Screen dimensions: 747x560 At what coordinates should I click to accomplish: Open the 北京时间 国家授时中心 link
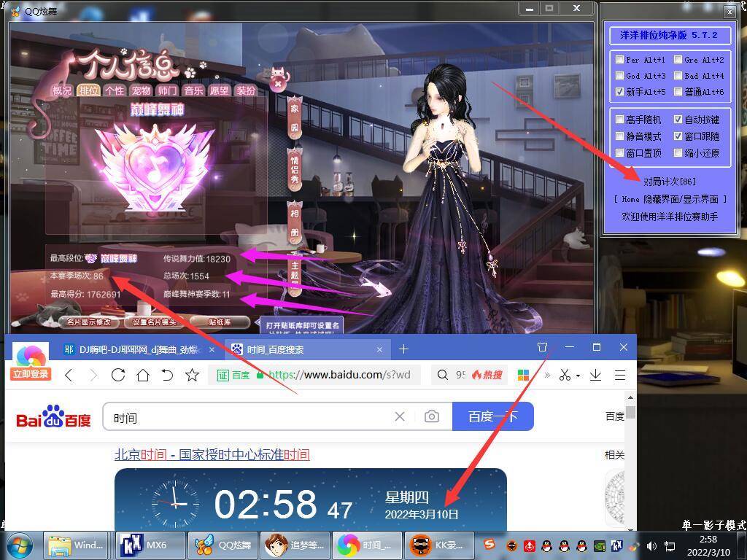coord(212,455)
